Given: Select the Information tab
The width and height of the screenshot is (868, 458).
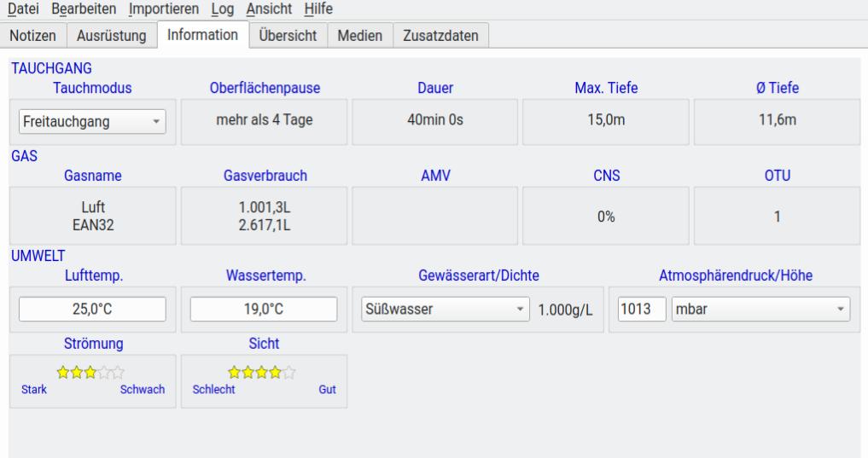Looking at the screenshot, I should [202, 35].
